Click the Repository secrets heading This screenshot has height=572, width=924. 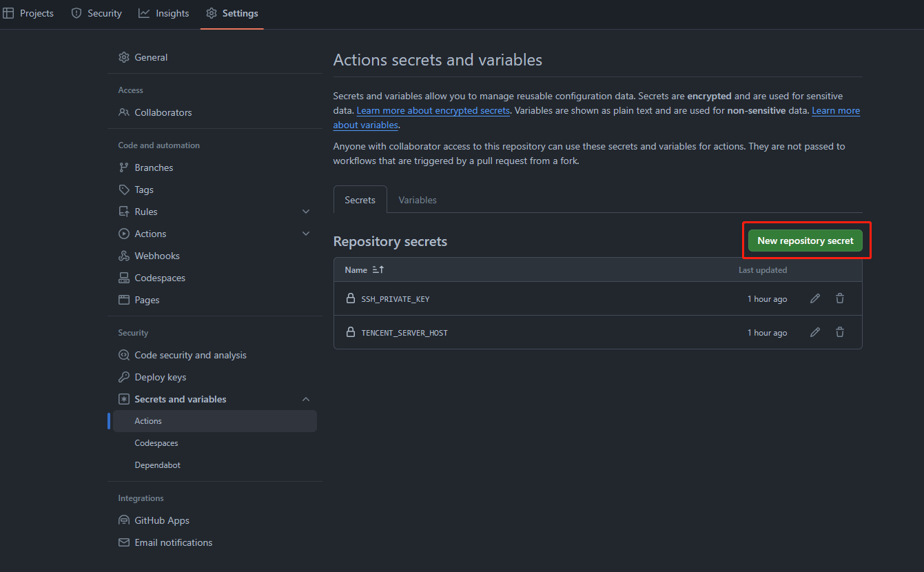pyautogui.click(x=390, y=241)
